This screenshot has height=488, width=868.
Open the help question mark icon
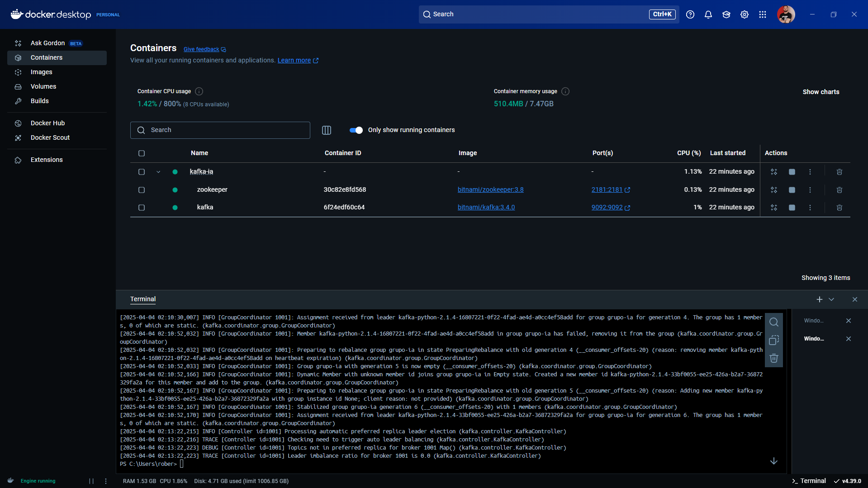pyautogui.click(x=690, y=14)
